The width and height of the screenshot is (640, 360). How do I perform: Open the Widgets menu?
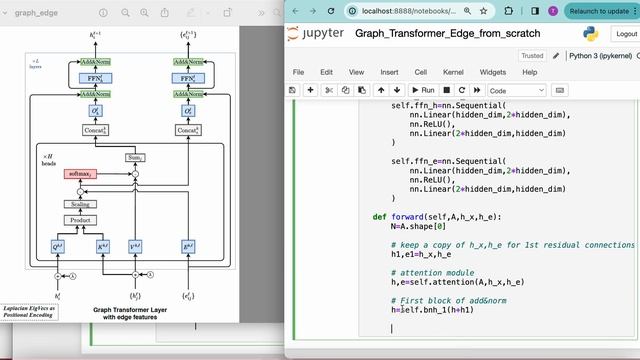493,72
